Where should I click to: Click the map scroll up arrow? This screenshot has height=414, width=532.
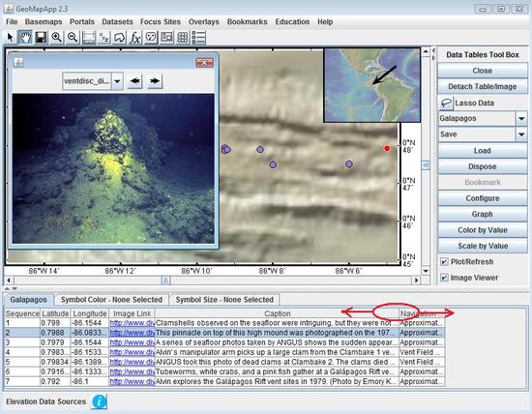426,51
